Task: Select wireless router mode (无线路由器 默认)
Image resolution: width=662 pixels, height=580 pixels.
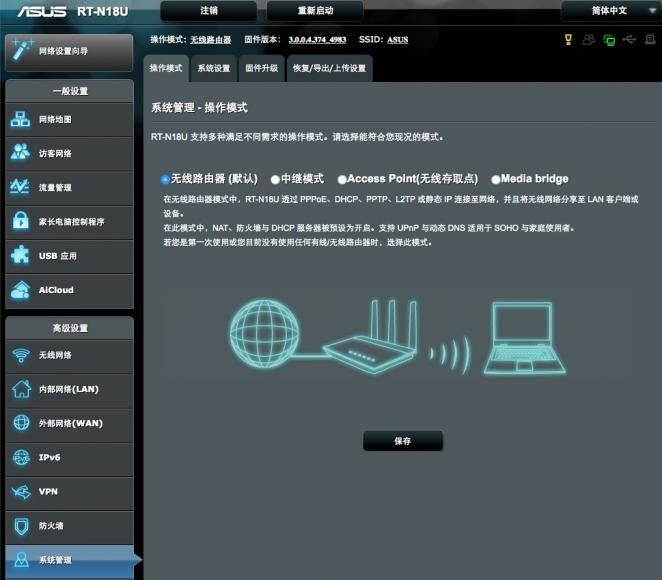Action: tap(165, 180)
